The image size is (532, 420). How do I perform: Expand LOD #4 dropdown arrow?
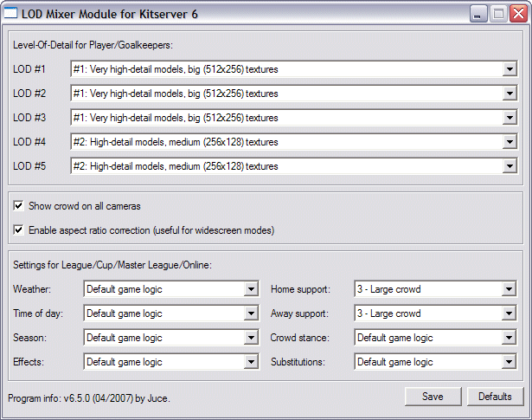coord(510,142)
